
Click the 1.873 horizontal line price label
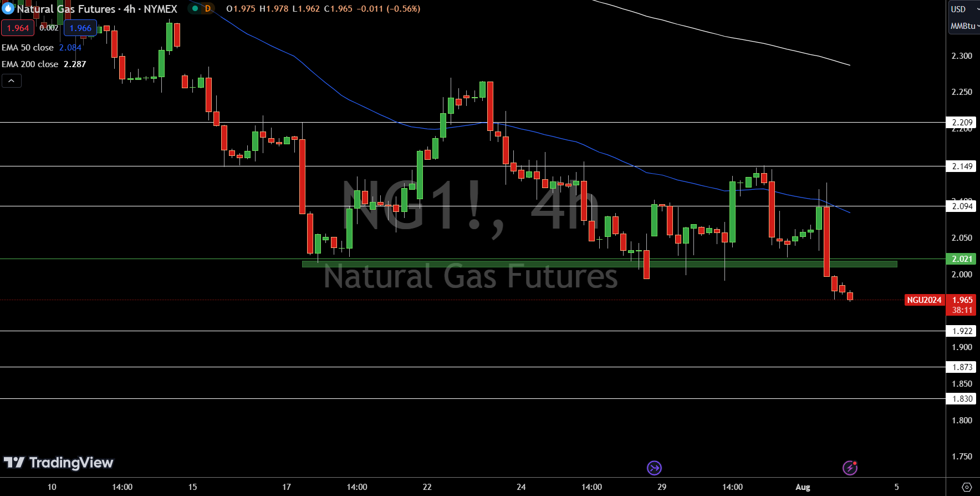tap(962, 367)
